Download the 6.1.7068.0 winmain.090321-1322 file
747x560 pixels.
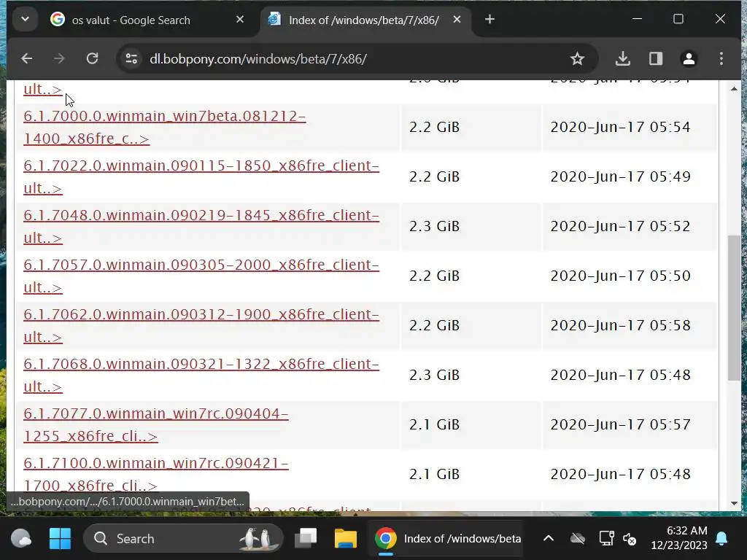(201, 375)
